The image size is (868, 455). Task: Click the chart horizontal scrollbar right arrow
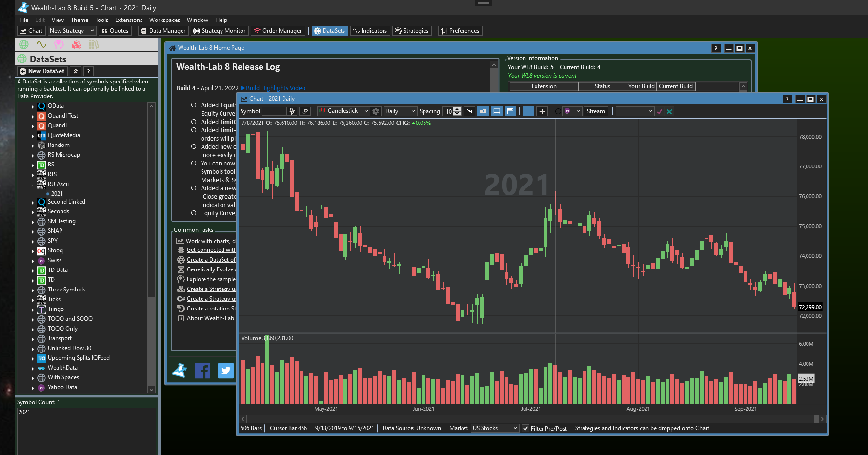[822, 419]
